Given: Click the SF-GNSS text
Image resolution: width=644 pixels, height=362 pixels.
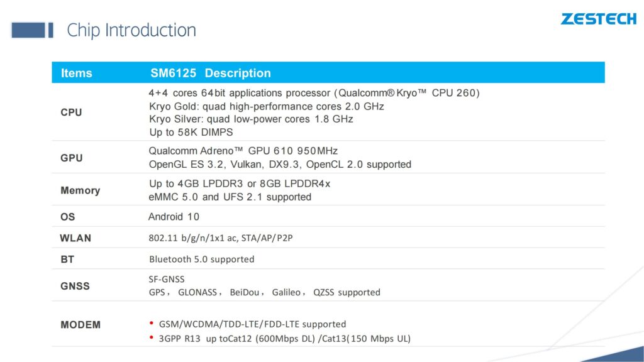Looking at the screenshot, I should [x=167, y=279].
